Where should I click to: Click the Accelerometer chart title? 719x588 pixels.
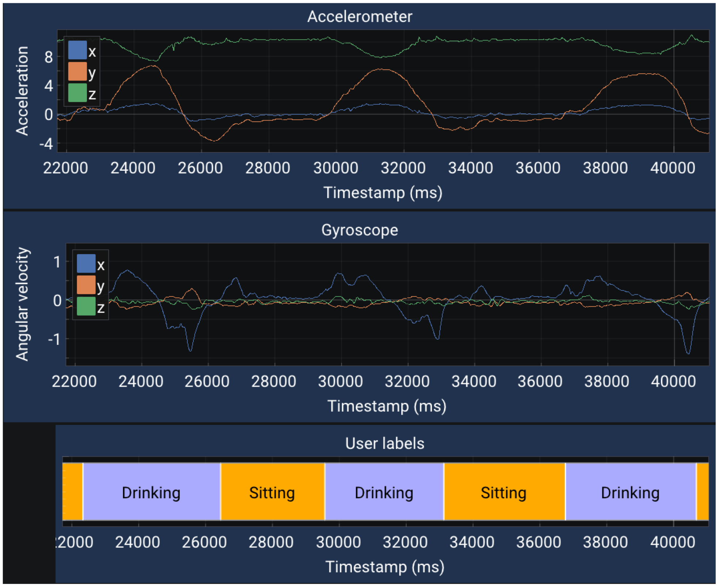[359, 16]
